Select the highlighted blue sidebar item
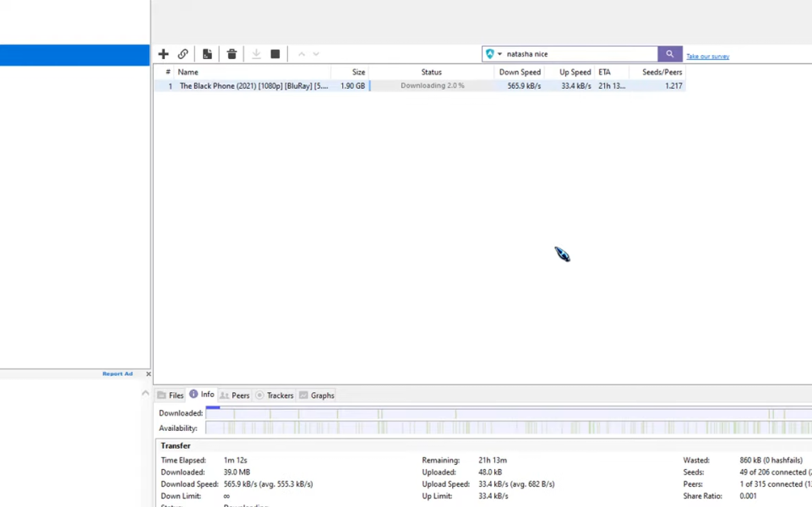The height and width of the screenshot is (507, 812). tap(74, 55)
